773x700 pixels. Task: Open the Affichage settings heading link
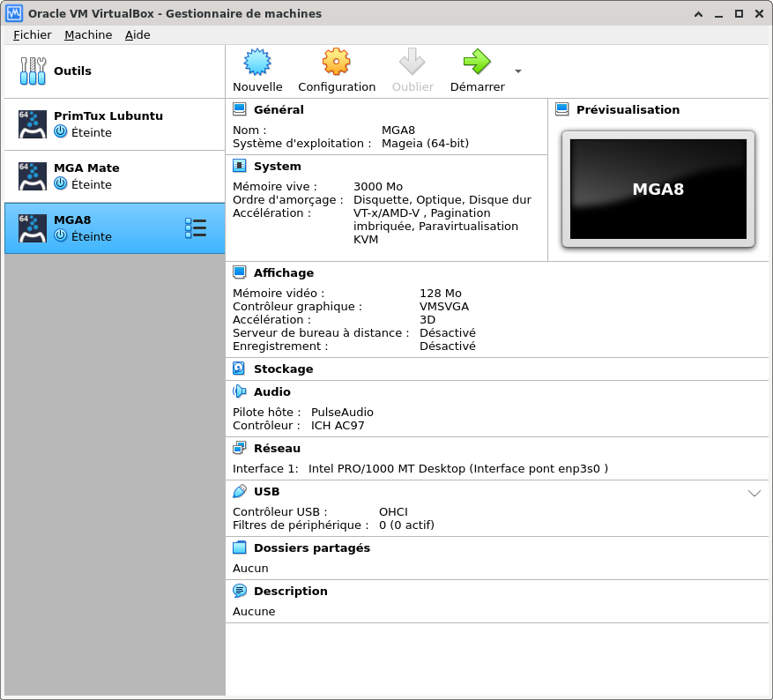284,272
